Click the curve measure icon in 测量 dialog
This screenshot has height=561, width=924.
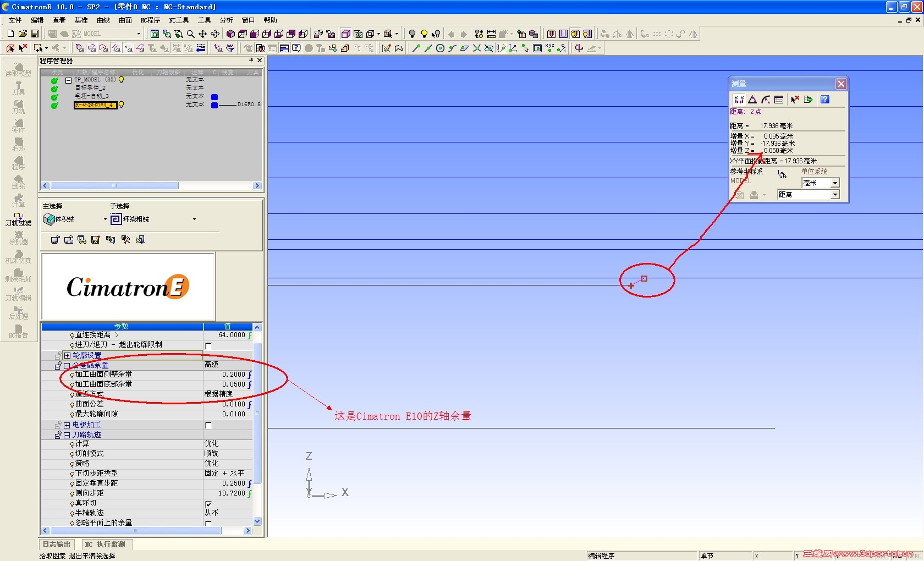(x=766, y=100)
